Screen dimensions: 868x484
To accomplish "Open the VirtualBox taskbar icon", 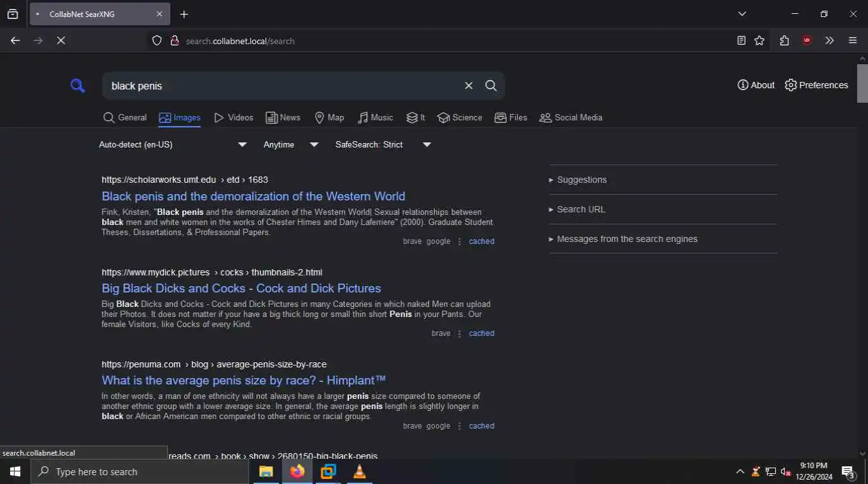I will [328, 471].
